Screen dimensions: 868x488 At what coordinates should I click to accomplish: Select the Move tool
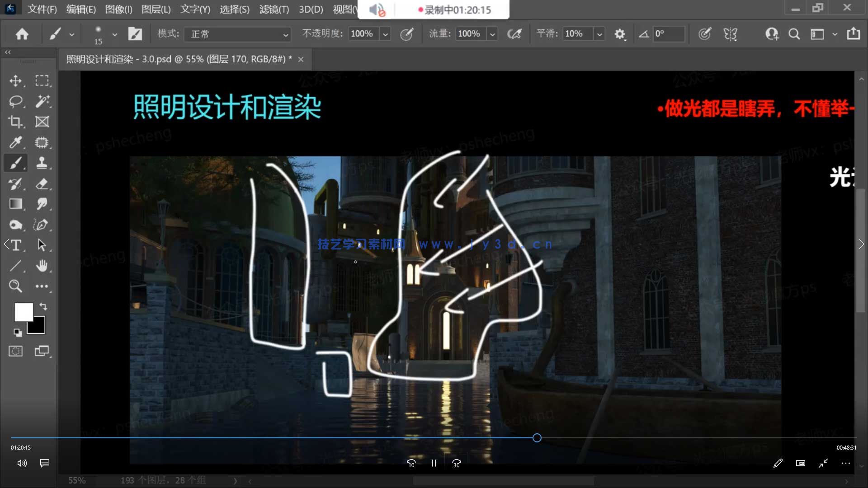pos(16,80)
